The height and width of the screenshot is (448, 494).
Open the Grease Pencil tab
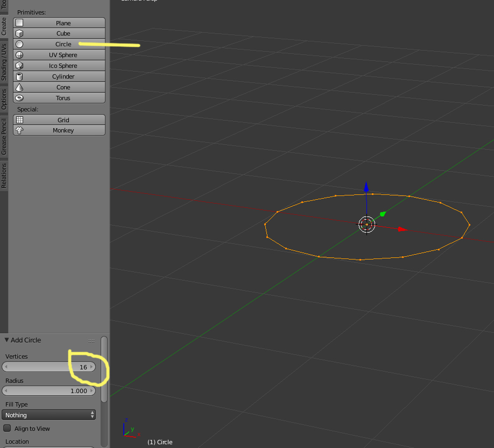coord(4,137)
